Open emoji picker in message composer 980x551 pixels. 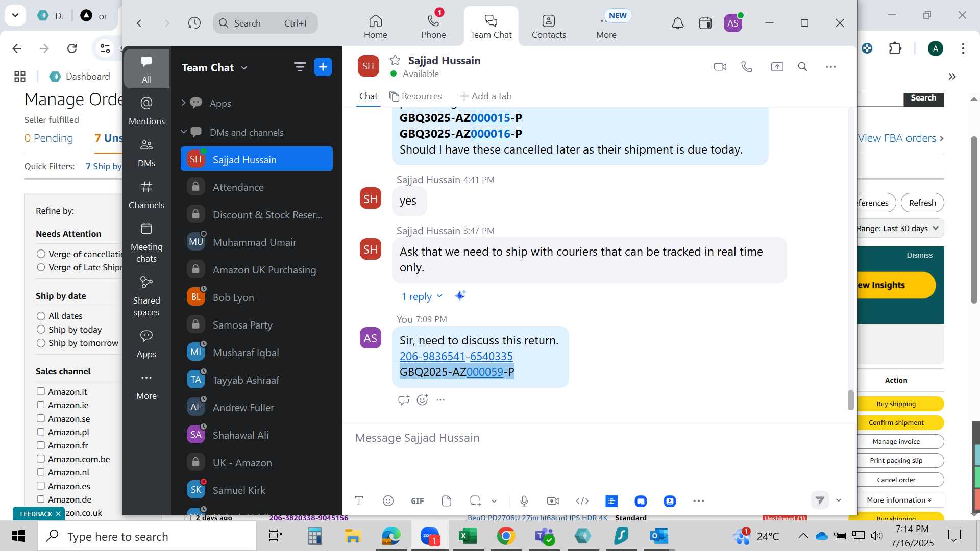388,501
